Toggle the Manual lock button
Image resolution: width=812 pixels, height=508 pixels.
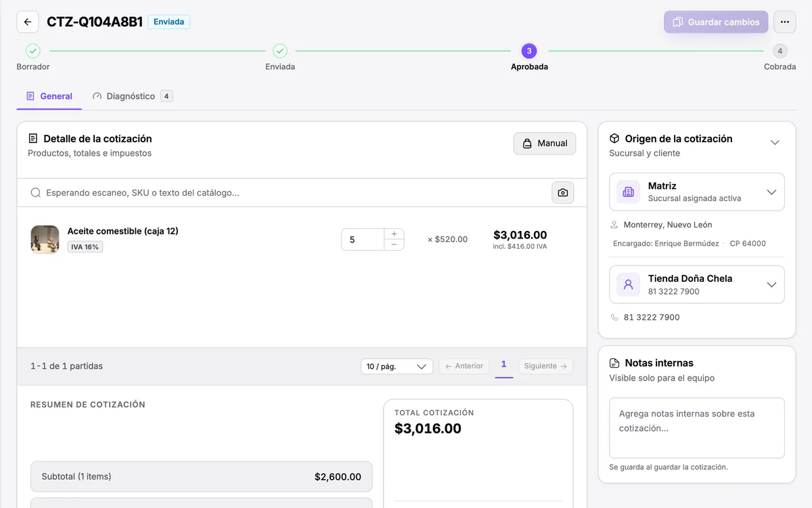coord(545,143)
